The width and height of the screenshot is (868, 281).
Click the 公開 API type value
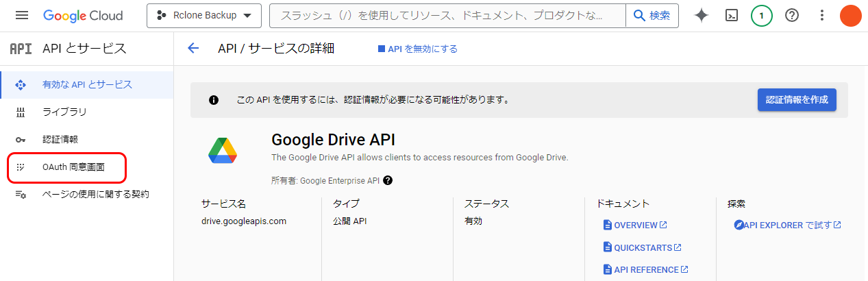(349, 221)
